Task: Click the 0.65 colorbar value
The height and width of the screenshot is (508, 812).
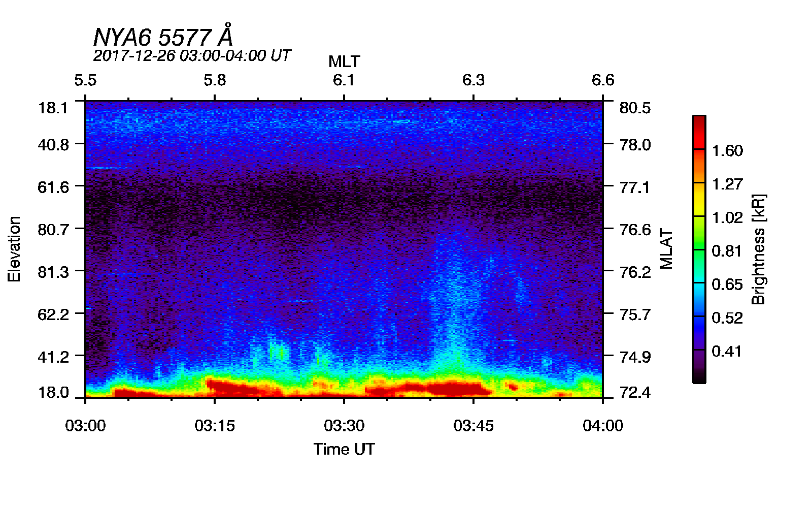Action: 727,284
